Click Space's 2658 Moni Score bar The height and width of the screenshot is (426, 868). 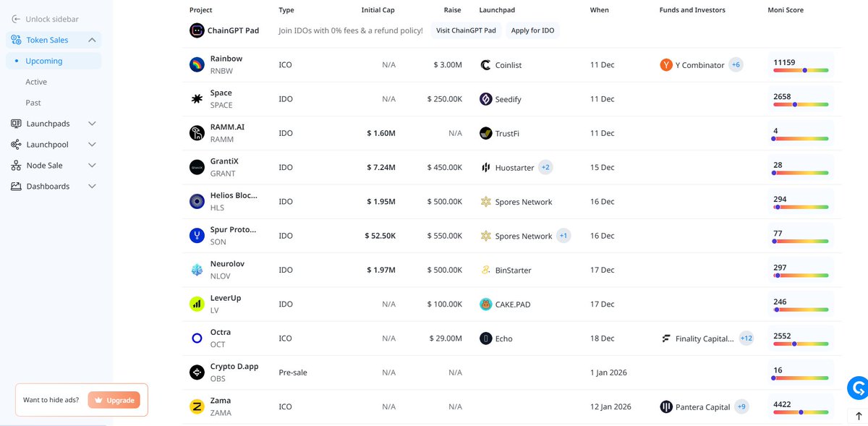801,104
